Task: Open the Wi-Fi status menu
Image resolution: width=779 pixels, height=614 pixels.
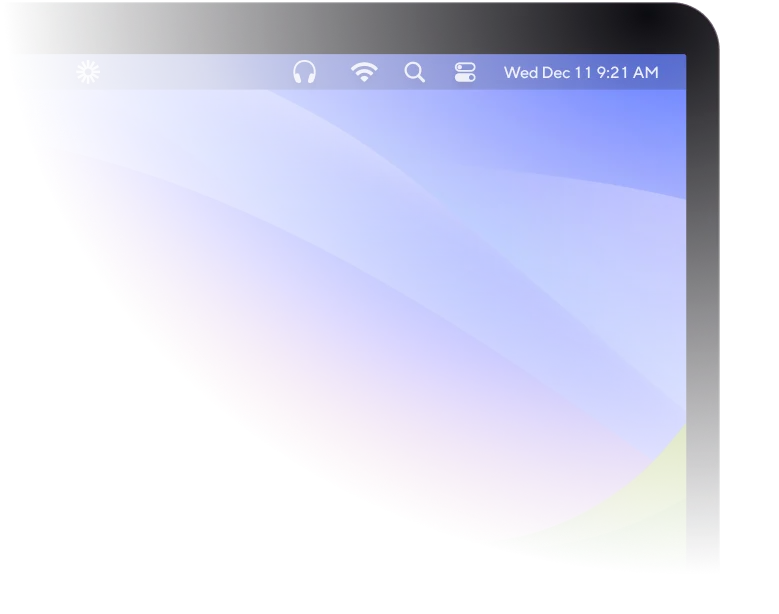Action: point(364,72)
